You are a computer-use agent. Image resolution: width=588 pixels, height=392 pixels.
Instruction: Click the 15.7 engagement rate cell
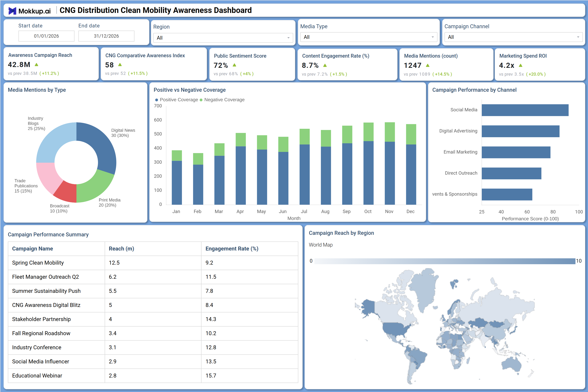tap(250, 376)
